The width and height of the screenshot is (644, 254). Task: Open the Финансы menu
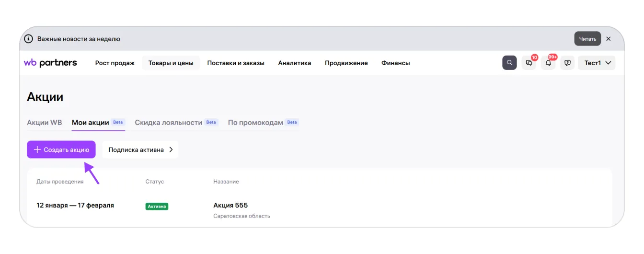click(395, 63)
